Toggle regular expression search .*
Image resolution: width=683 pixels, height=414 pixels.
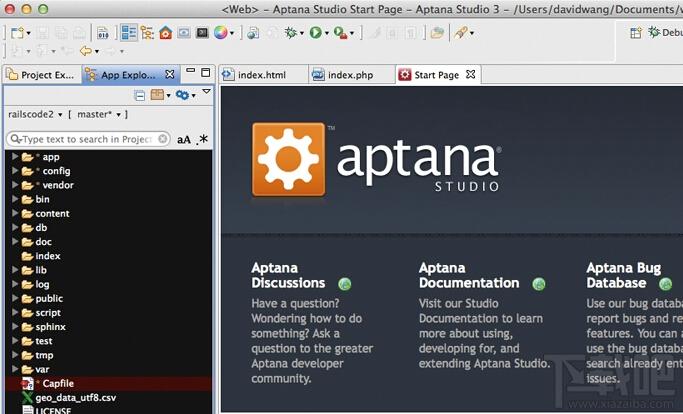[x=203, y=139]
